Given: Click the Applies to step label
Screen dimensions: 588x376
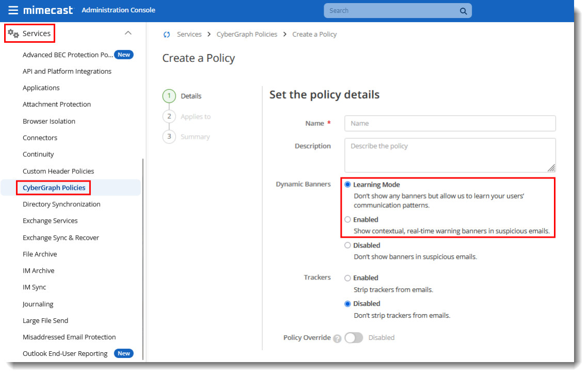Looking at the screenshot, I should [x=196, y=117].
